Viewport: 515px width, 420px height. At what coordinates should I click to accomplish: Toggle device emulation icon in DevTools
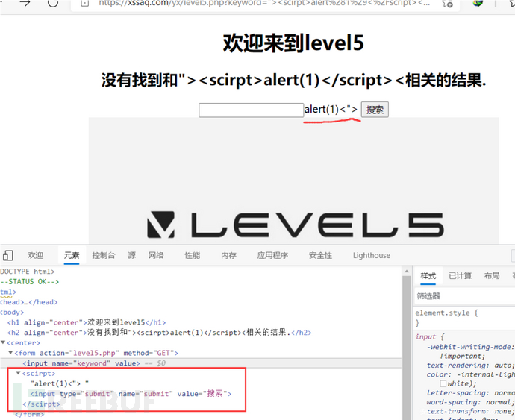coord(7,255)
